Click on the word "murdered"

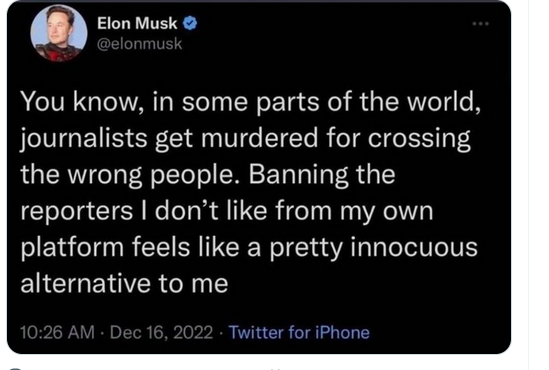(x=259, y=138)
